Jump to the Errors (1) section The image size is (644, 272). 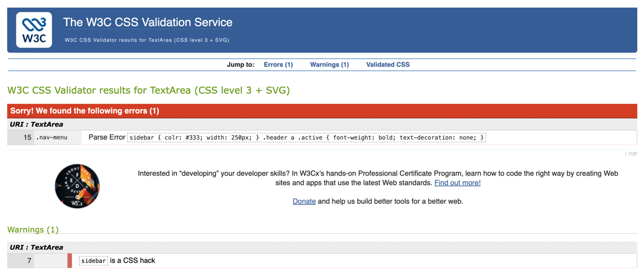(x=278, y=64)
